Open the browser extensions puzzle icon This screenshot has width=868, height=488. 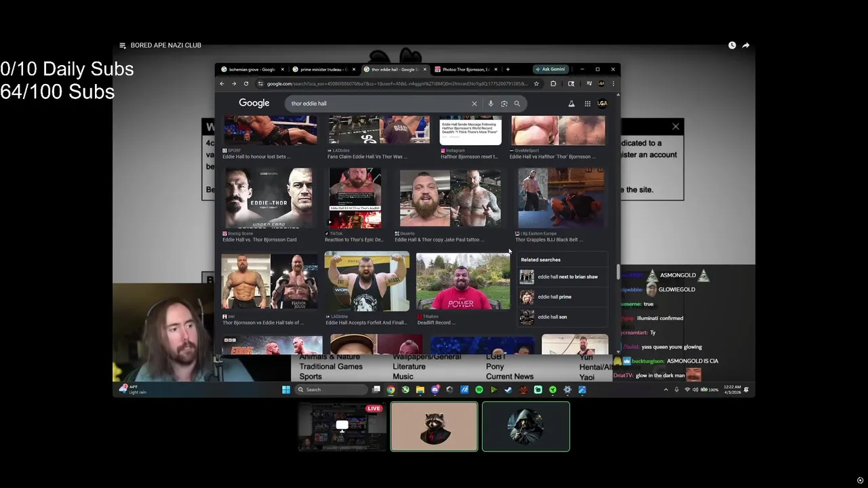[x=553, y=83]
